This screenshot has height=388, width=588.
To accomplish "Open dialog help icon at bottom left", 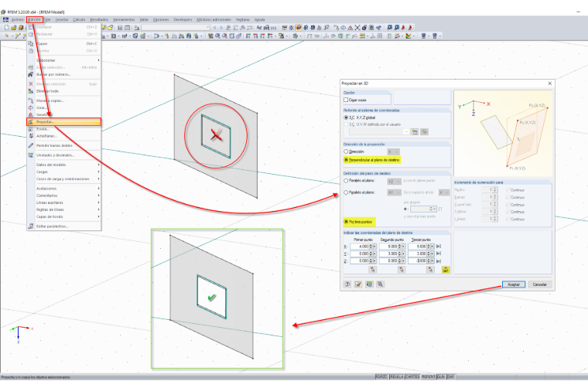I will (x=347, y=284).
